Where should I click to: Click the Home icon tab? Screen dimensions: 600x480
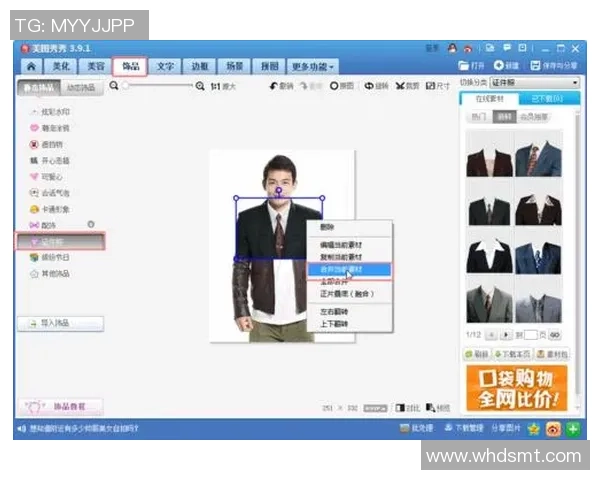point(31,66)
